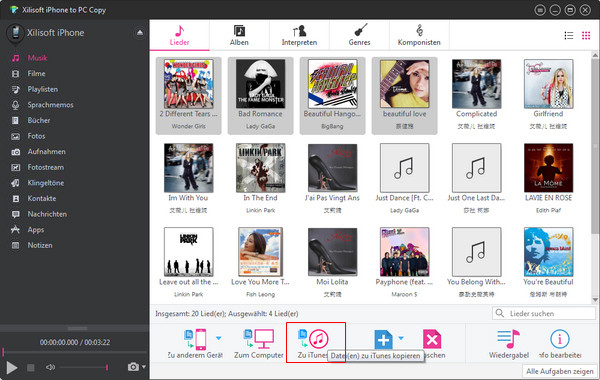This screenshot has height=380, width=600.
Task: Select In The End by Linkin Park
Action: point(261,180)
